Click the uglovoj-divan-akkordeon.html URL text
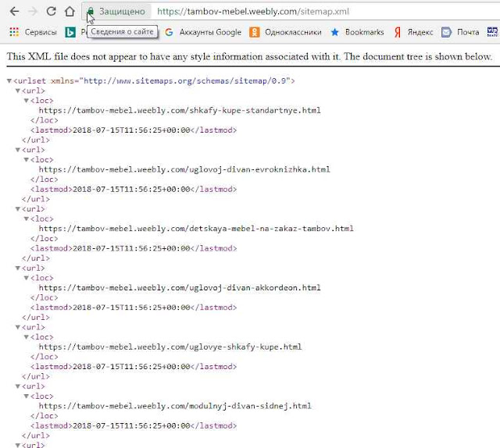The height and width of the screenshot is (448, 500). pos(180,288)
